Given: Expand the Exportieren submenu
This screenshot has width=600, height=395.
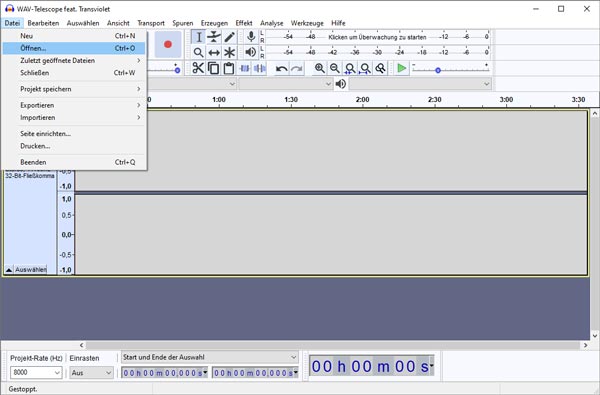Looking at the screenshot, I should (74, 105).
